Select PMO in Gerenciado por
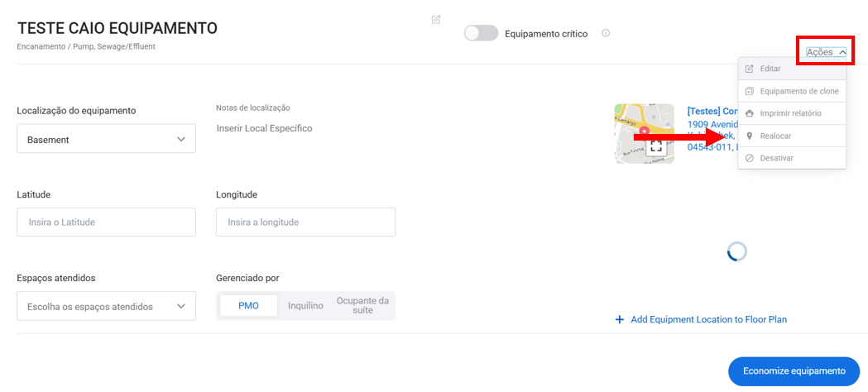This screenshot has height=392, width=868. (248, 306)
